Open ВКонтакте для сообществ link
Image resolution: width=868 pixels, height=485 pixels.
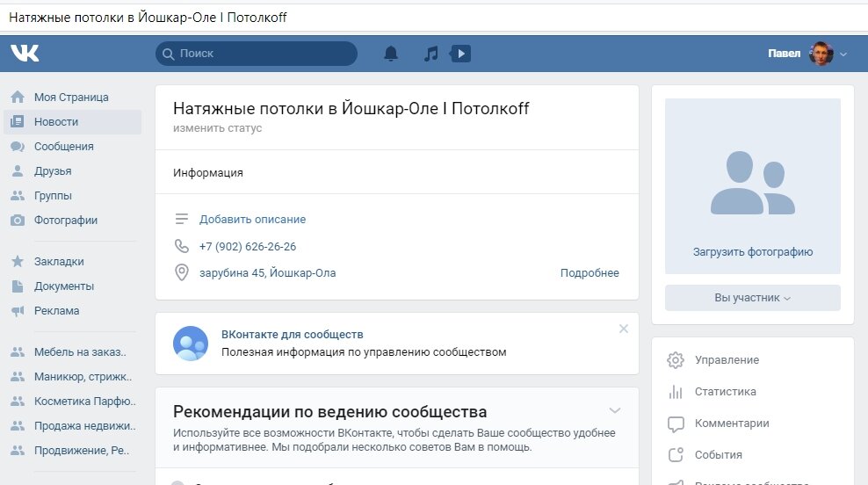coord(293,335)
